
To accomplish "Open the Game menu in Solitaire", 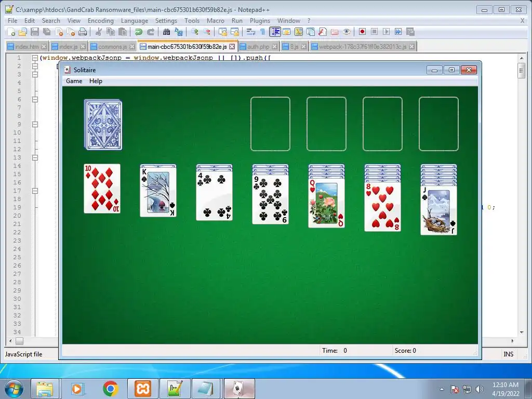I will pyautogui.click(x=74, y=81).
